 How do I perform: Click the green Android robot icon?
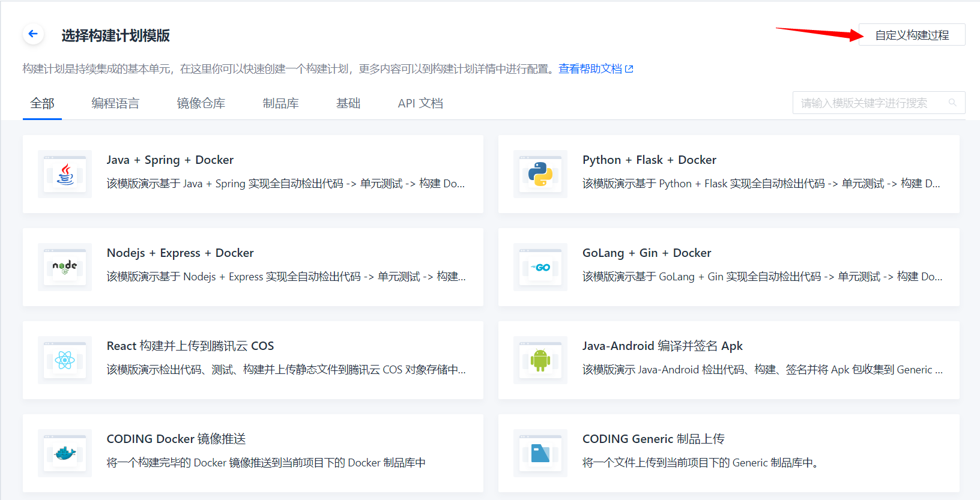click(x=540, y=360)
